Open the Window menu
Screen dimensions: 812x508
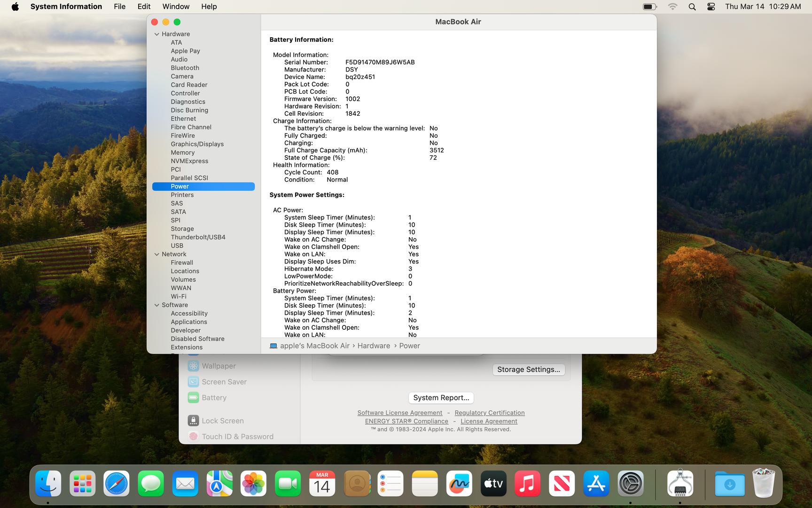[176, 7]
